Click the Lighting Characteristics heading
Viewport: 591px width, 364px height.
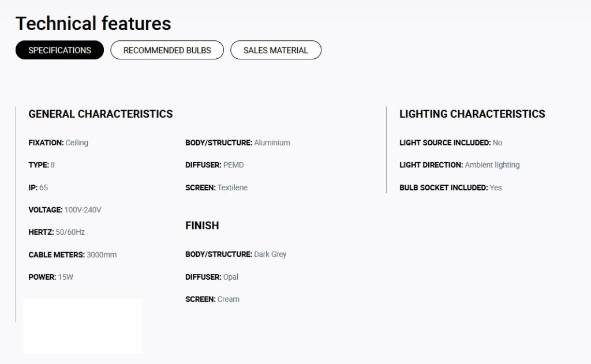[472, 114]
